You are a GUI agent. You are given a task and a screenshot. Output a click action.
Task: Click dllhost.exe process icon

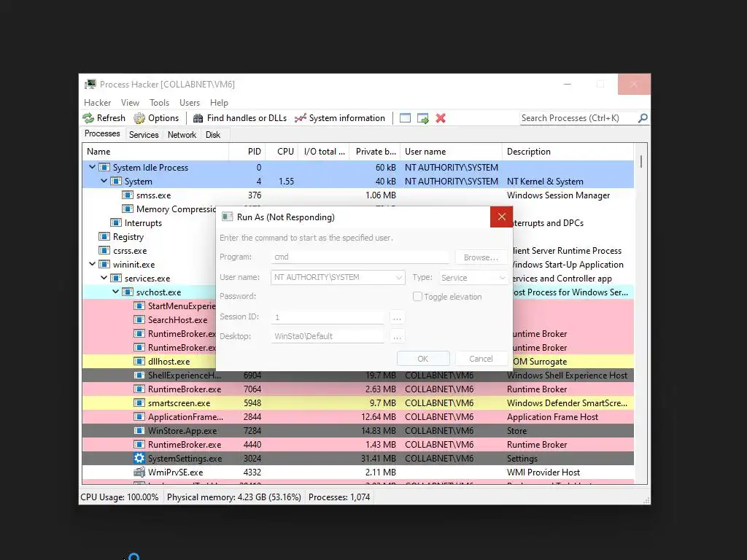point(139,362)
